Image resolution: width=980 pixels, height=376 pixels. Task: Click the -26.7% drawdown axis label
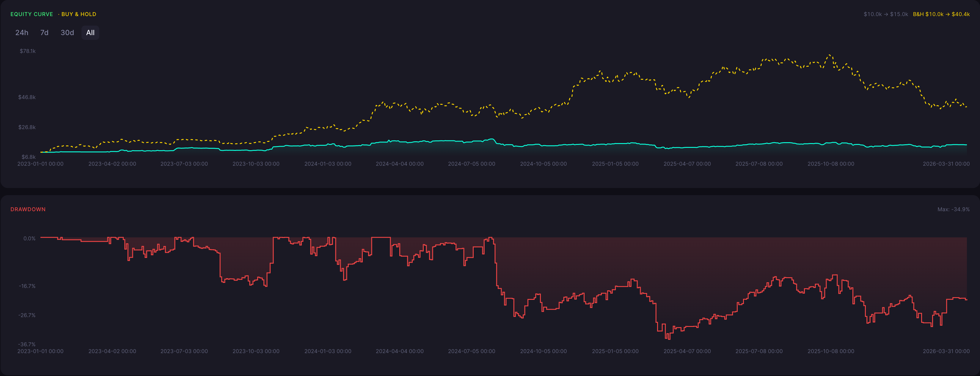[27, 315]
